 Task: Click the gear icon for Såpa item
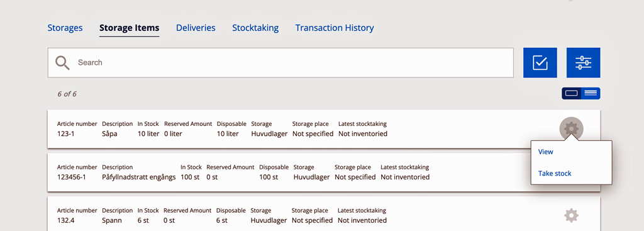[x=571, y=129]
